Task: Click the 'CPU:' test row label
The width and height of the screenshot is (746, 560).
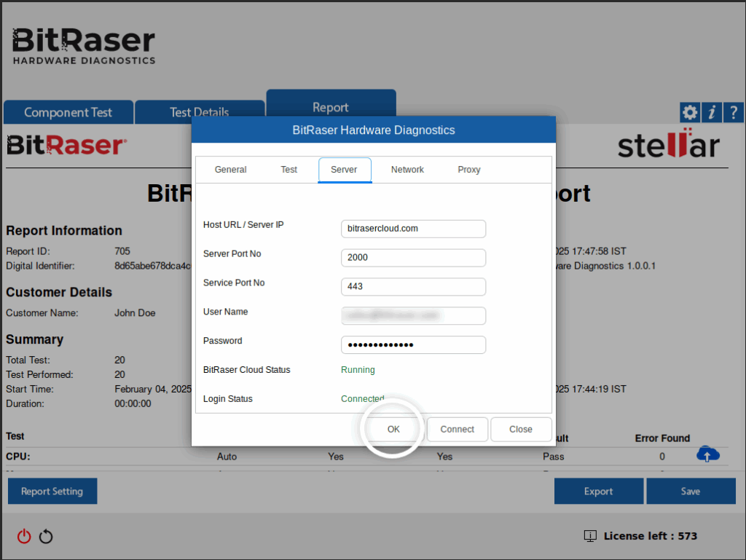Action: click(x=18, y=457)
